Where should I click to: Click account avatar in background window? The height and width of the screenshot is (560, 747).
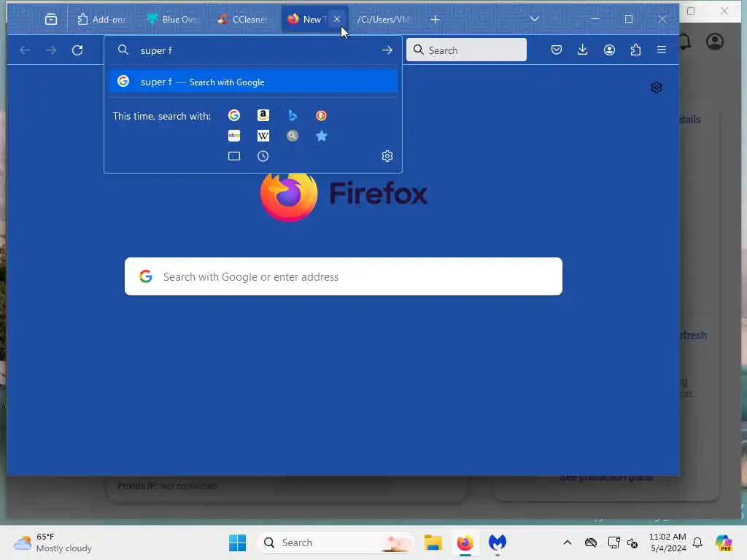[715, 42]
